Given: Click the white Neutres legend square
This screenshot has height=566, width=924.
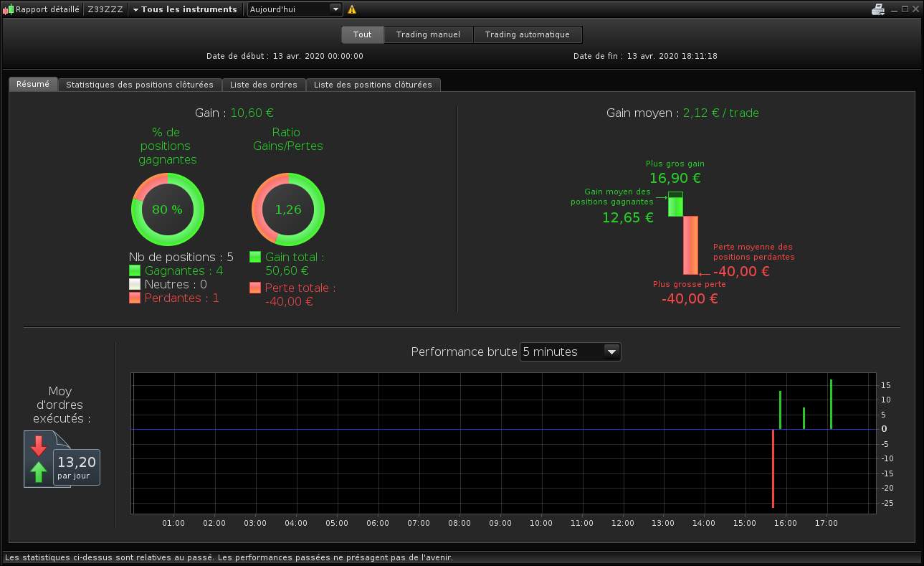Looking at the screenshot, I should (x=135, y=284).
